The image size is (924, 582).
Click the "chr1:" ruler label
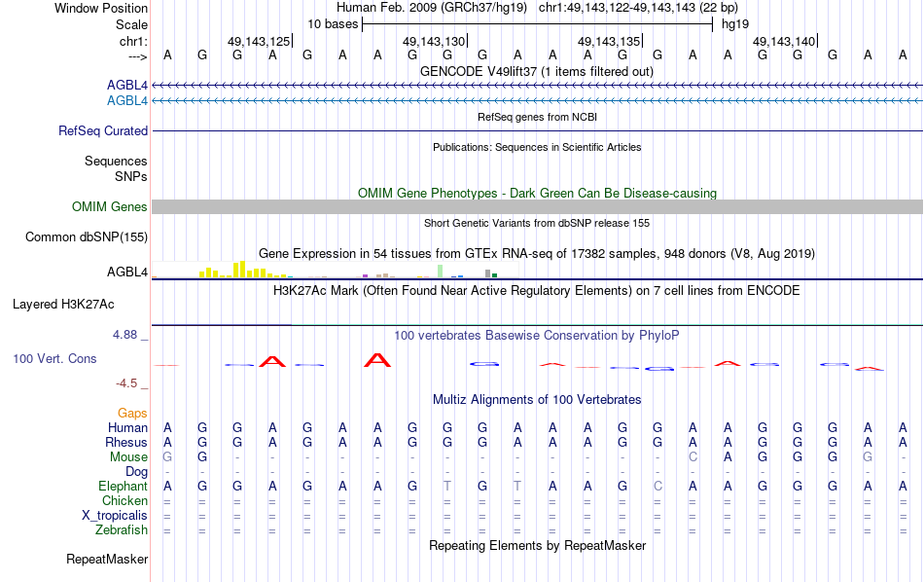(x=133, y=41)
